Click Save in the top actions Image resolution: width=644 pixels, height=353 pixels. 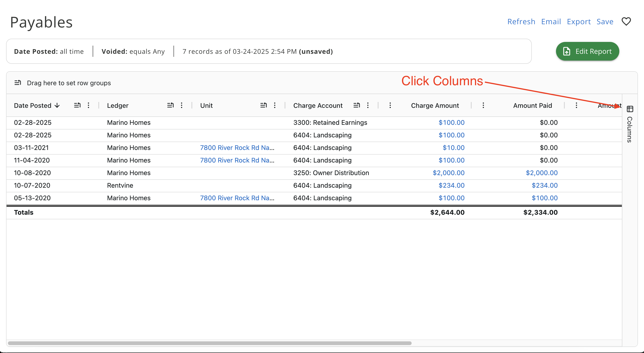605,22
